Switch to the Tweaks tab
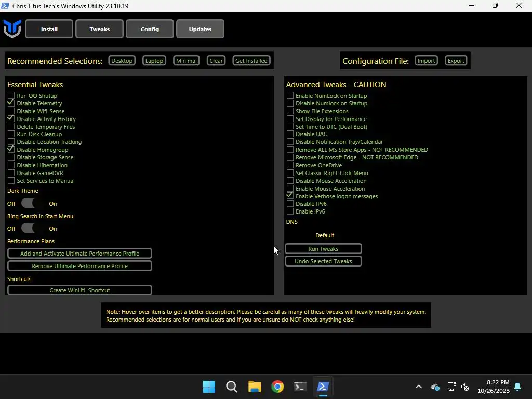This screenshot has width=532, height=399. 99,29
